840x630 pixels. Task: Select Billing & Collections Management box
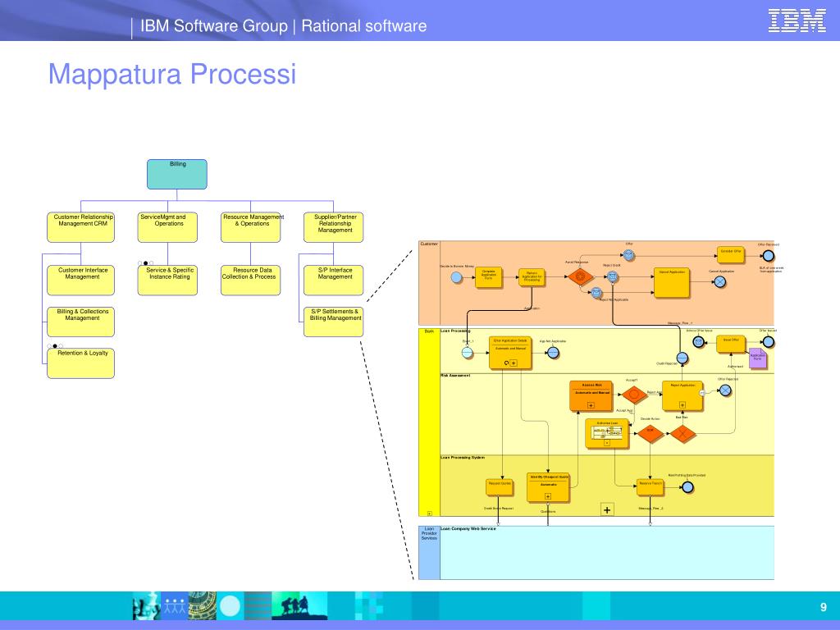[x=81, y=322]
